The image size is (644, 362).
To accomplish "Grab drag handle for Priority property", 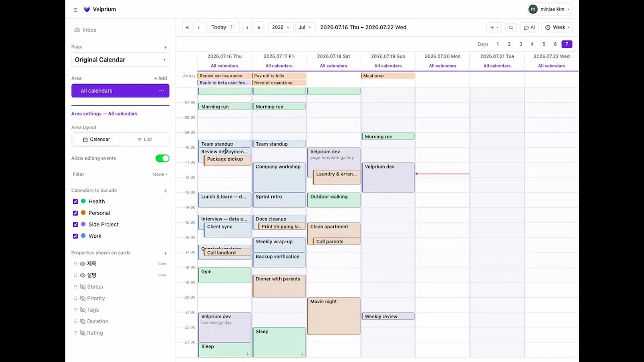I will coord(75,298).
